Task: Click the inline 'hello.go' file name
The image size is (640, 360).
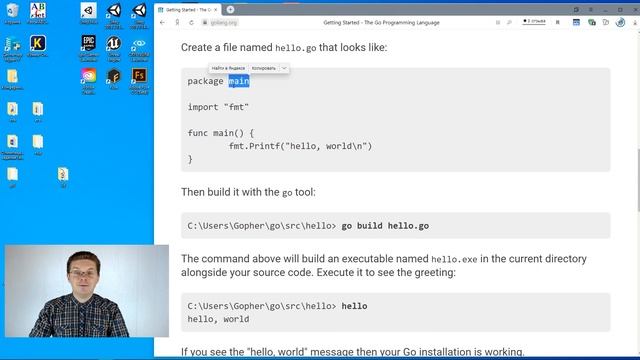Action: (296, 48)
